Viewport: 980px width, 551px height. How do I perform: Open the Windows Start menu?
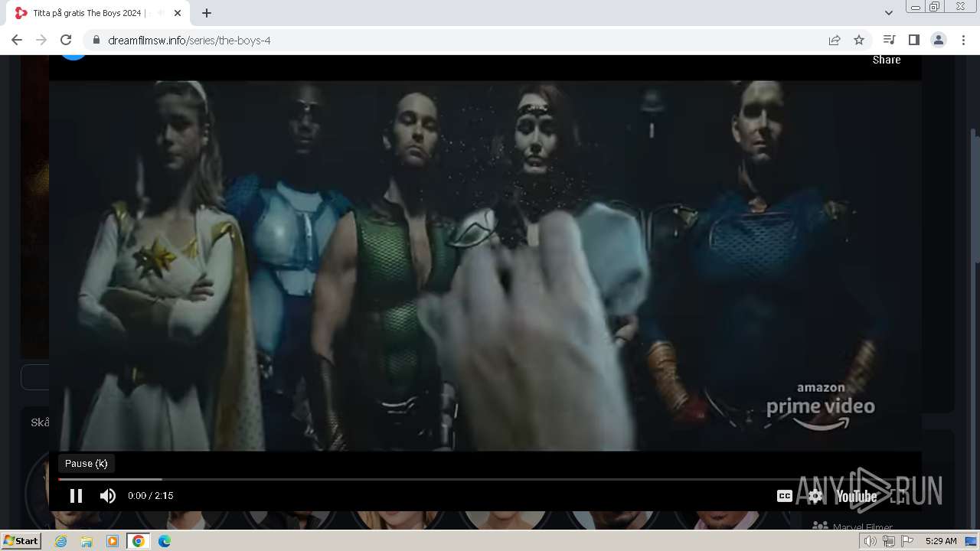coord(21,541)
